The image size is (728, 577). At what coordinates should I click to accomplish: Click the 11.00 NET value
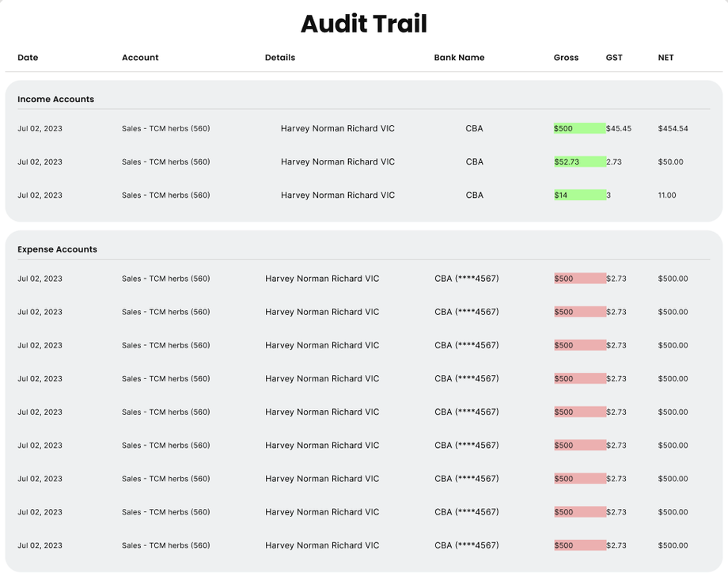click(667, 195)
